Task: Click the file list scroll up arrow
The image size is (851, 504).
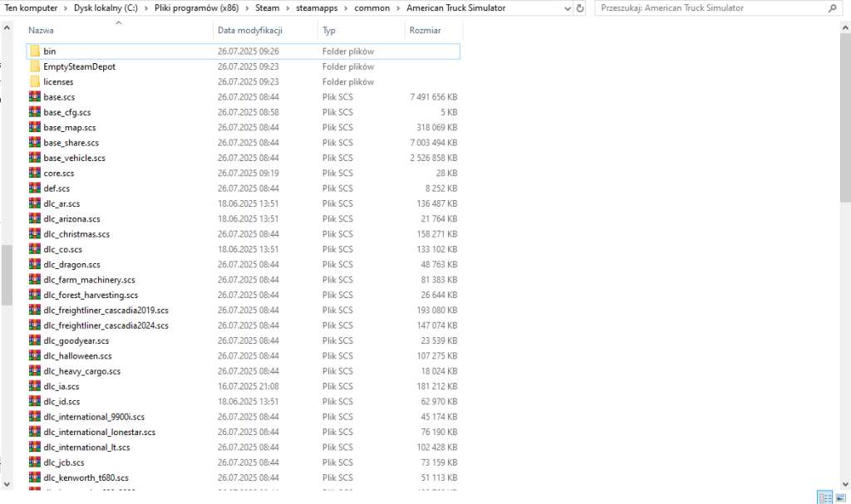Action: [845, 27]
